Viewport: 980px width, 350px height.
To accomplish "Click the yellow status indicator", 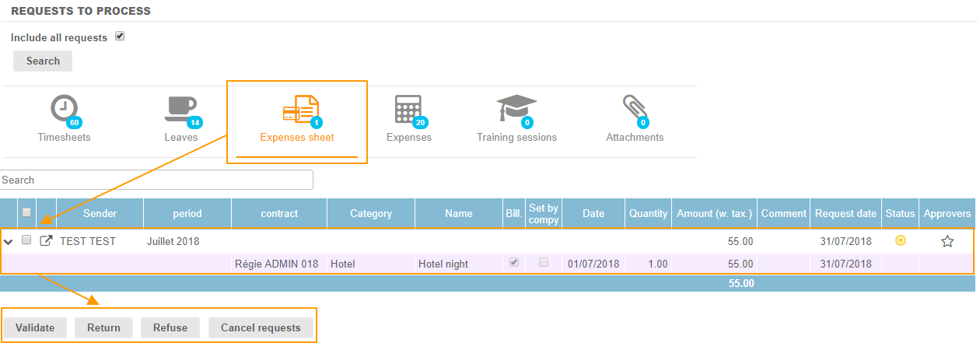I will tap(901, 240).
